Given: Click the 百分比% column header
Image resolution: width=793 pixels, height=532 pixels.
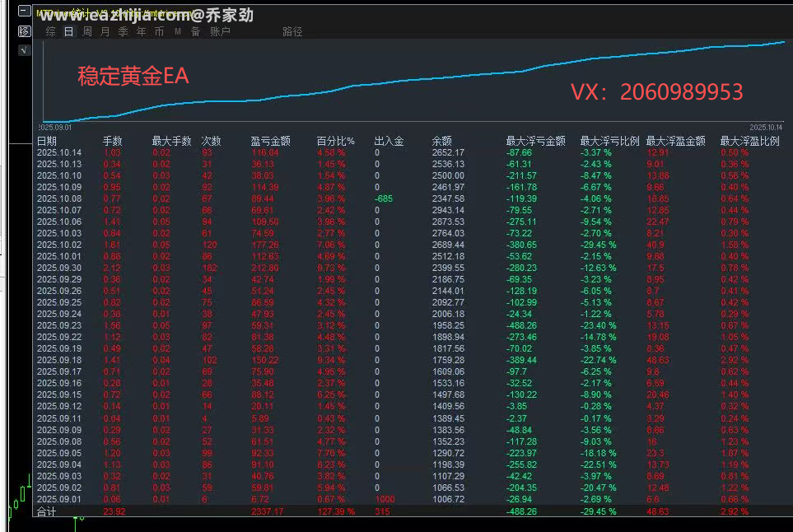Looking at the screenshot, I should tap(336, 141).
